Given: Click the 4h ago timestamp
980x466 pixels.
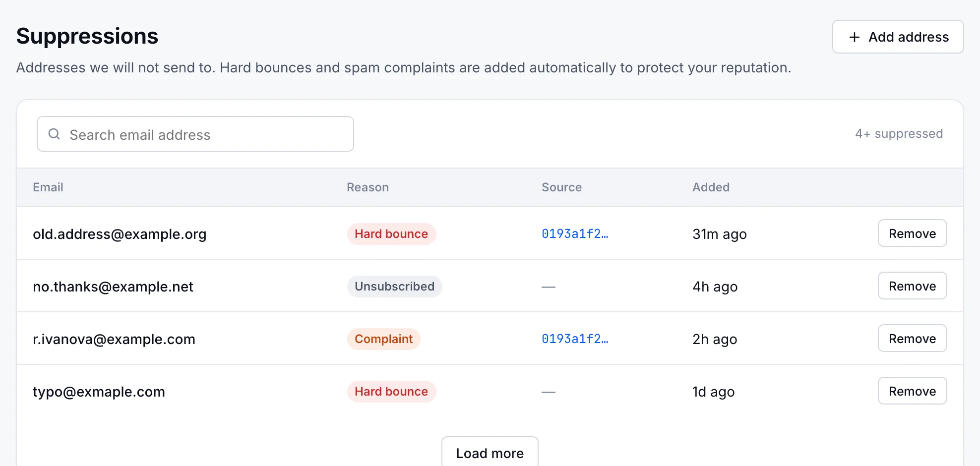Looking at the screenshot, I should coord(715,287).
